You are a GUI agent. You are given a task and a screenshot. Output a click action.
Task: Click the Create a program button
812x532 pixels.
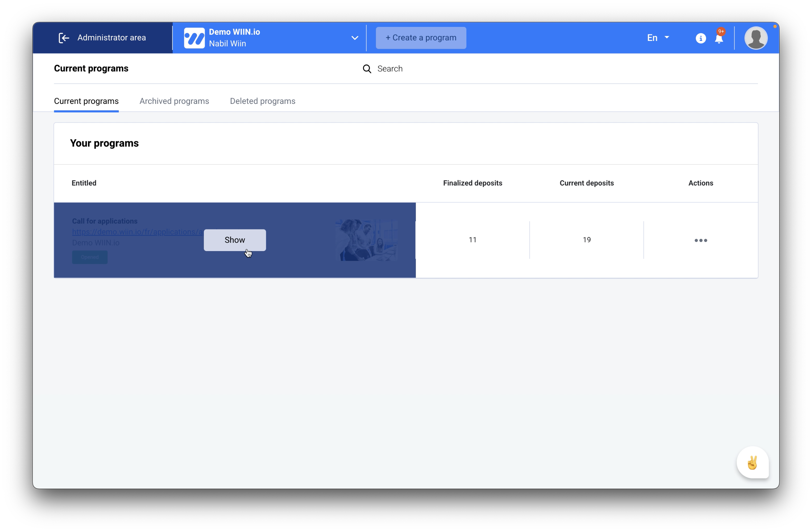tap(421, 38)
